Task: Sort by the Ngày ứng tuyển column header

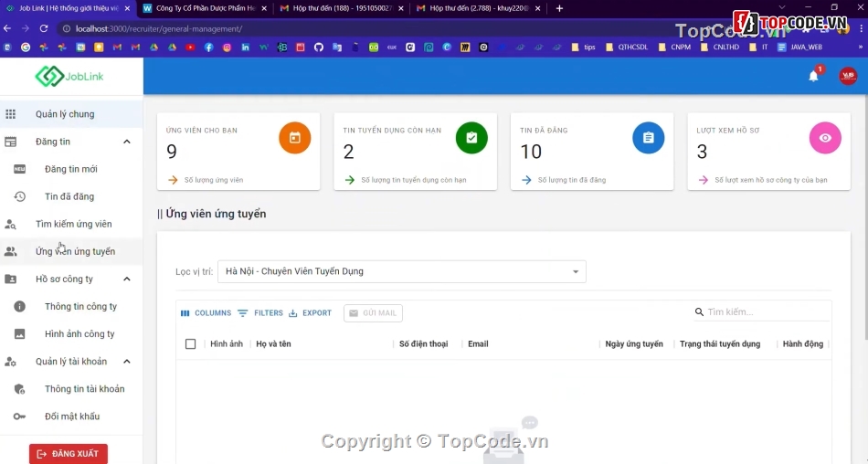Action: click(634, 343)
